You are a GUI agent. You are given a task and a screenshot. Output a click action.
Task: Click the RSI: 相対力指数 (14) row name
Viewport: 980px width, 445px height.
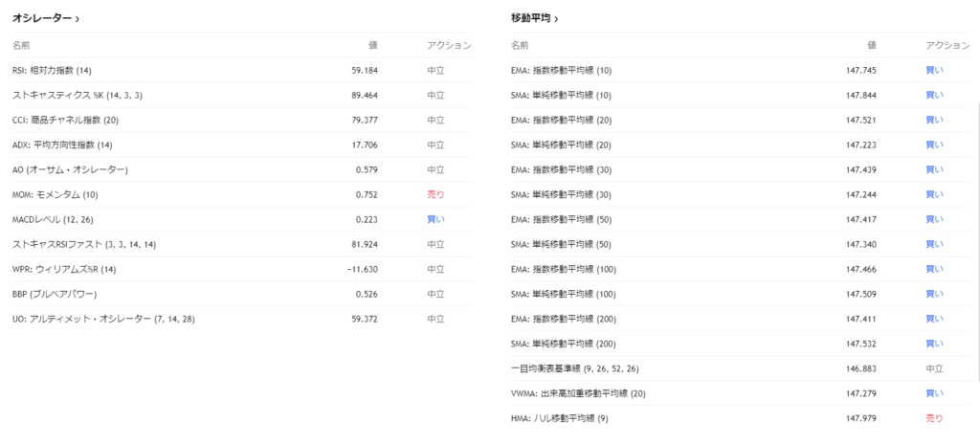pyautogui.click(x=53, y=70)
